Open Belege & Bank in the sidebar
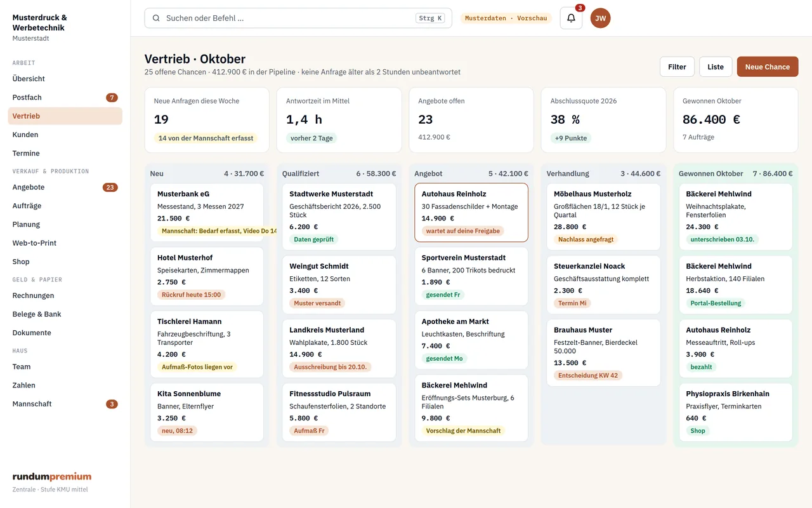The width and height of the screenshot is (812, 508). (65, 314)
